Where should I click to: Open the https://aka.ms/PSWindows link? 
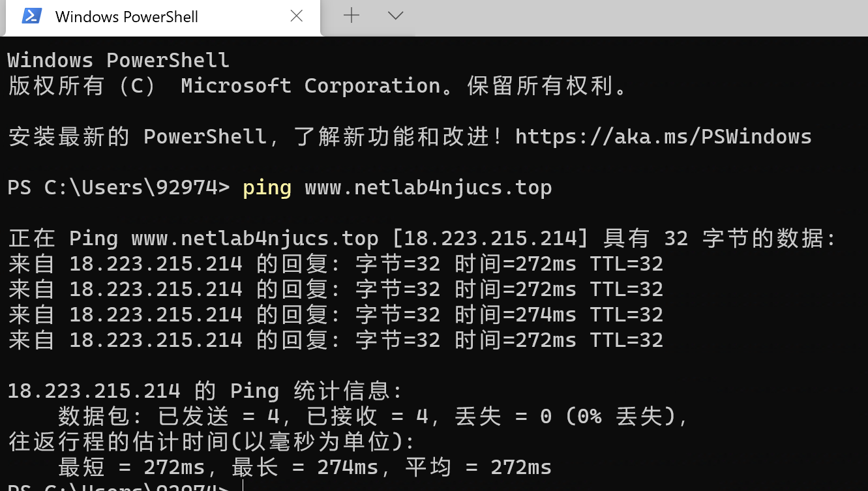pyautogui.click(x=663, y=136)
